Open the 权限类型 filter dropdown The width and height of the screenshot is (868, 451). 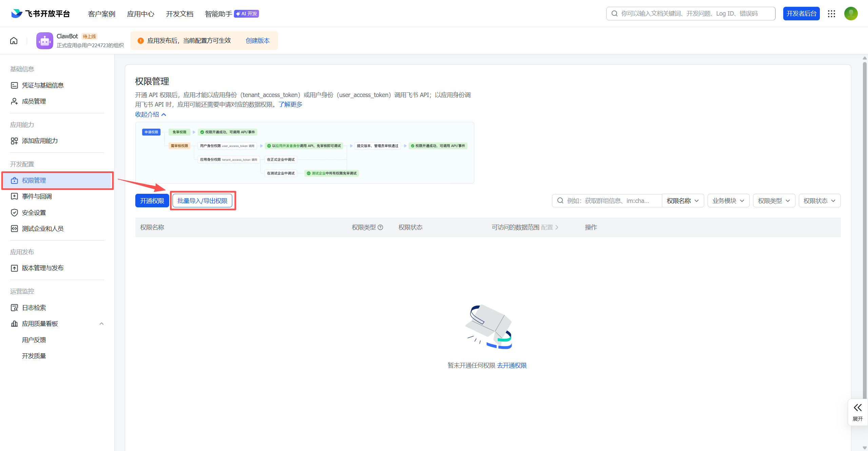pos(774,201)
